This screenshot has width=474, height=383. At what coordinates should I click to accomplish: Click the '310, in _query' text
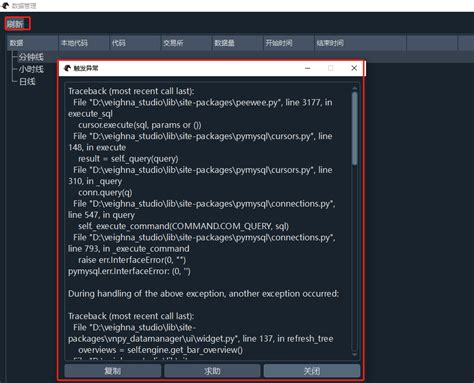tap(95, 181)
